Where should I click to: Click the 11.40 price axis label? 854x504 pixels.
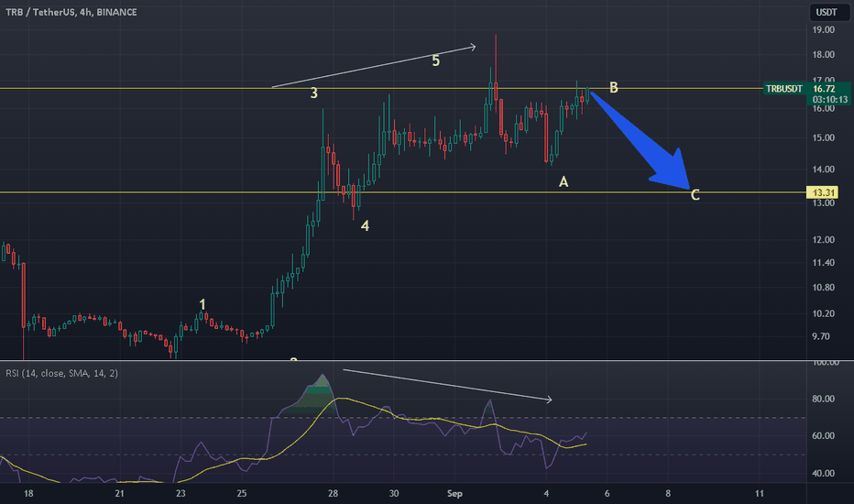click(824, 263)
